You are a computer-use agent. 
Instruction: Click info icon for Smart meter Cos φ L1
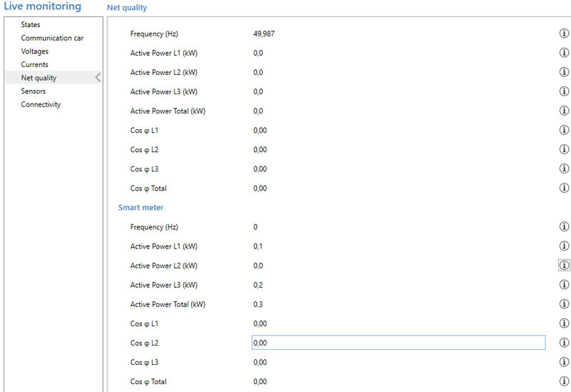[564, 323]
